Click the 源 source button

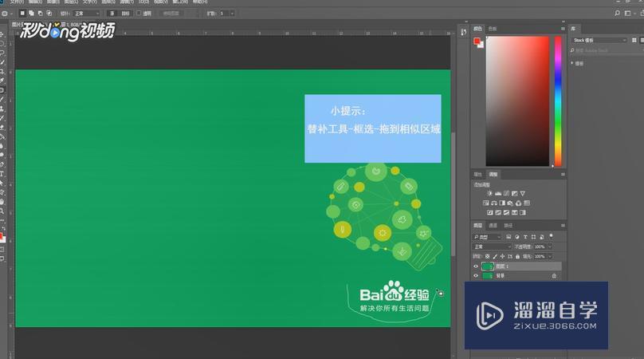coord(112,14)
